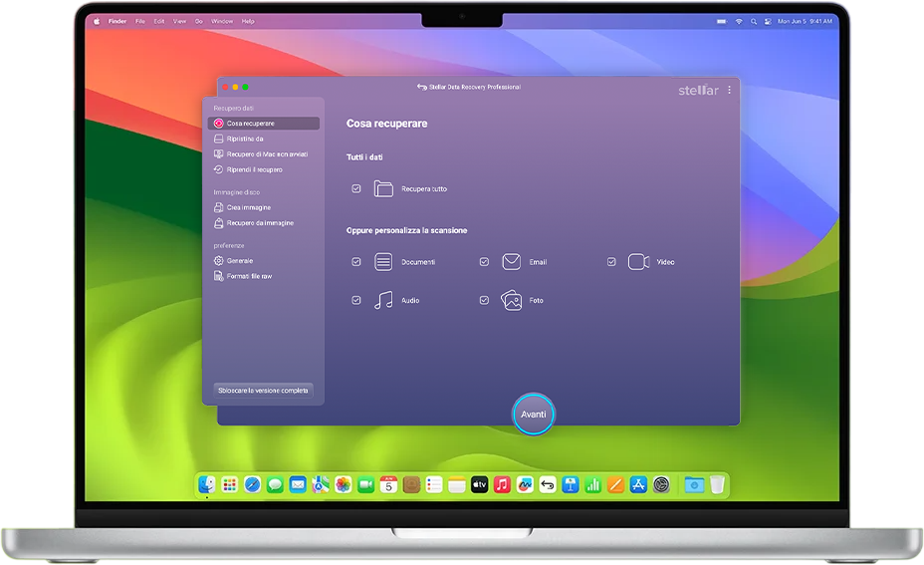Open Messages from the dock
The image size is (924, 565).
point(275,485)
